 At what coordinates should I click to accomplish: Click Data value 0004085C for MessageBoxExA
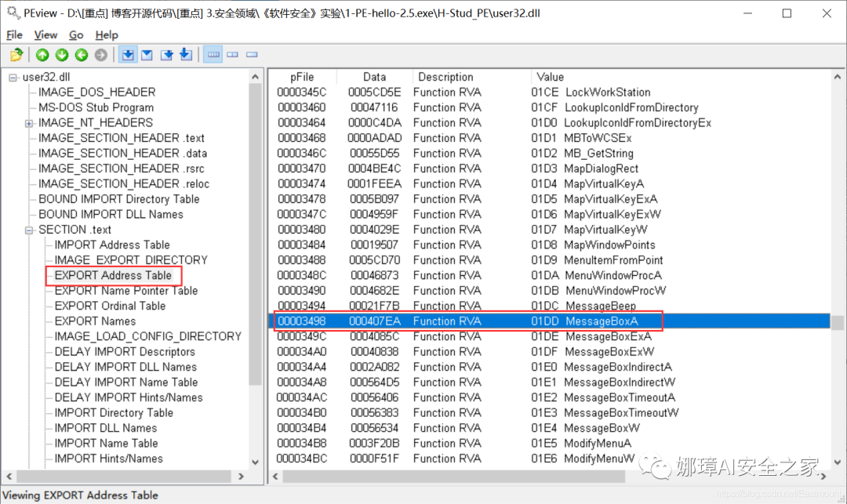[374, 337]
